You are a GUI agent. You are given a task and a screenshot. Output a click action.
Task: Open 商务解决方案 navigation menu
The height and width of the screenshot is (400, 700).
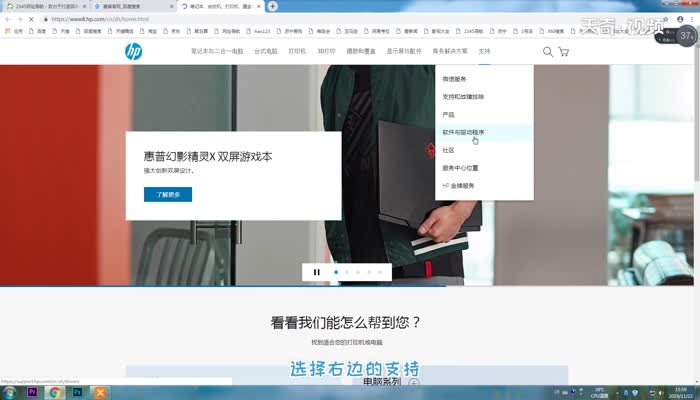450,51
